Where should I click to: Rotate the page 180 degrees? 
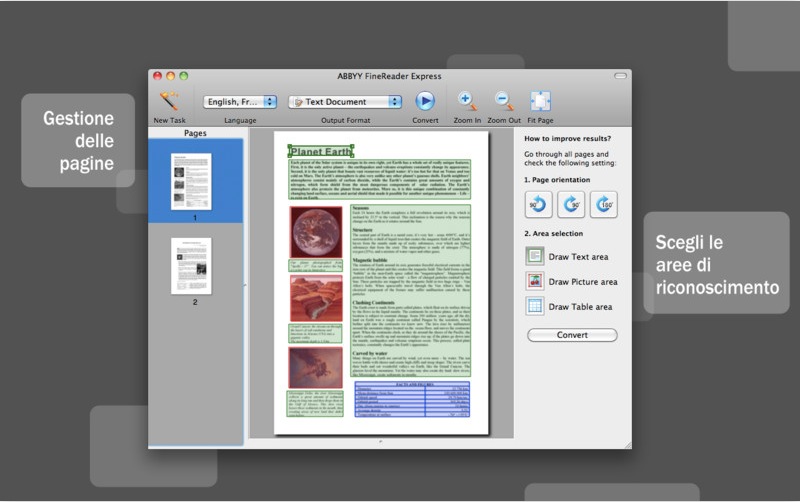click(x=604, y=205)
